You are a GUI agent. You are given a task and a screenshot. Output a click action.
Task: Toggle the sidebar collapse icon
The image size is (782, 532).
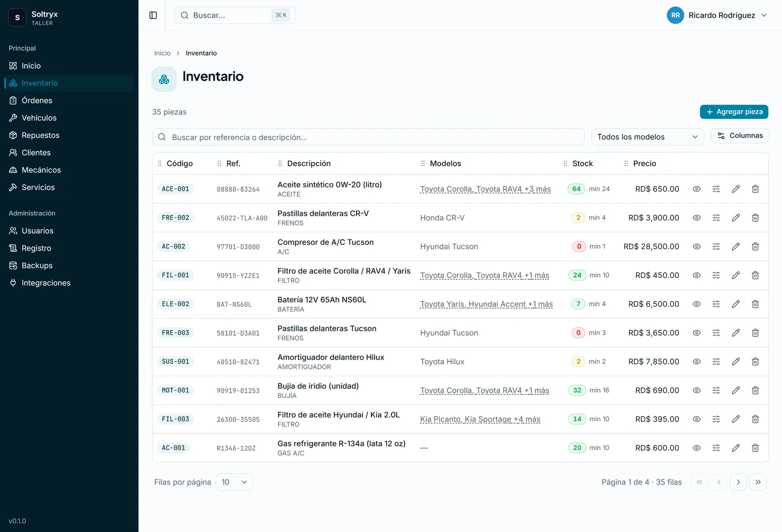[x=153, y=15]
